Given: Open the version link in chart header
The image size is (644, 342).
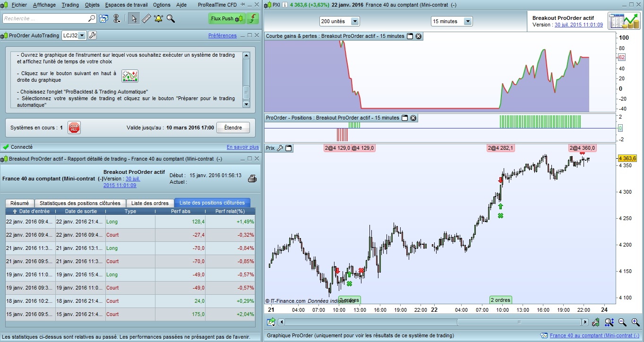Looking at the screenshot, I should coord(579,25).
